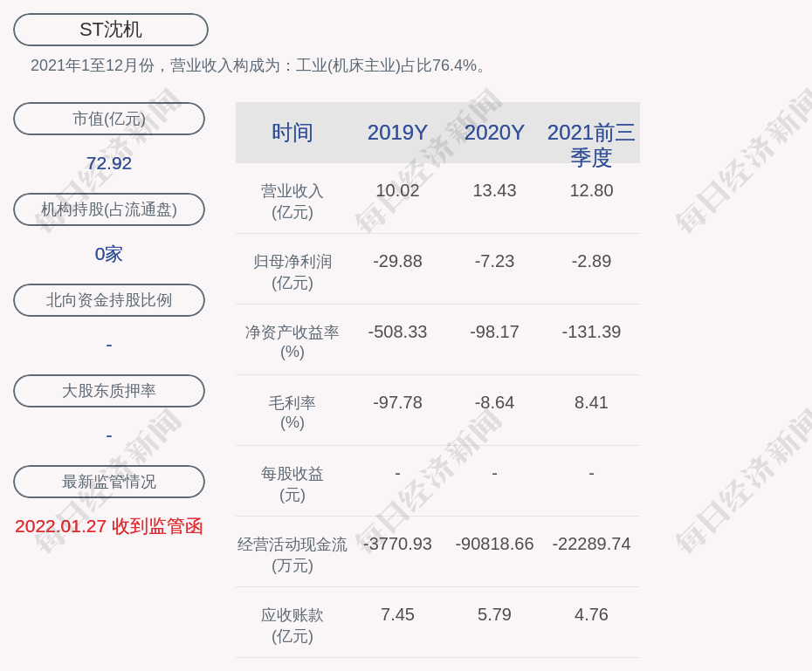Select receivables value 4.76
Image resolution: width=812 pixels, height=671 pixels.
point(591,614)
